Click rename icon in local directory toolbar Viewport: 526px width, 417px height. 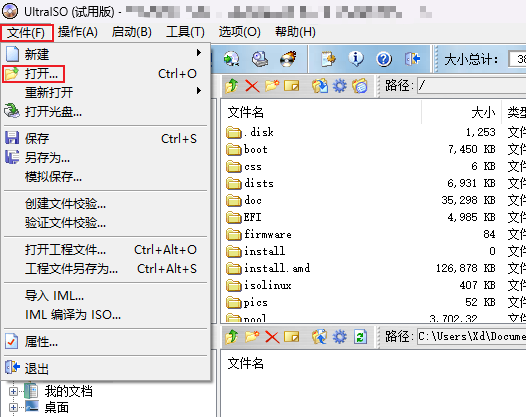pos(292,336)
